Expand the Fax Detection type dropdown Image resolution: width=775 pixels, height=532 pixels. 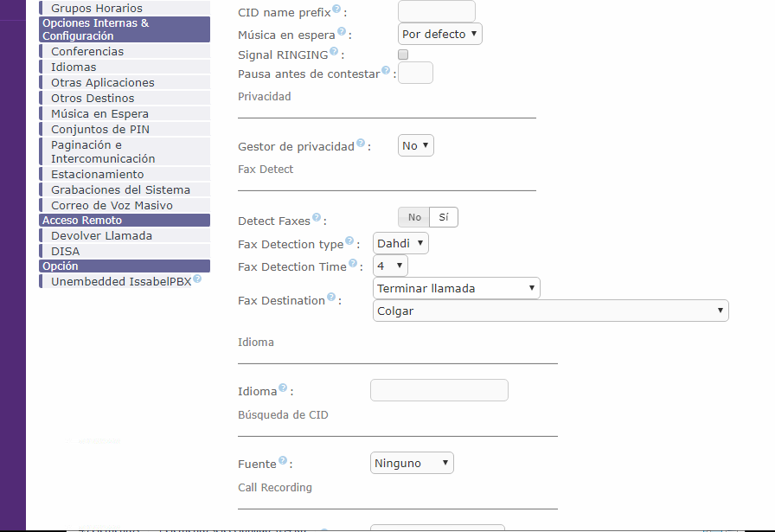pyautogui.click(x=400, y=244)
